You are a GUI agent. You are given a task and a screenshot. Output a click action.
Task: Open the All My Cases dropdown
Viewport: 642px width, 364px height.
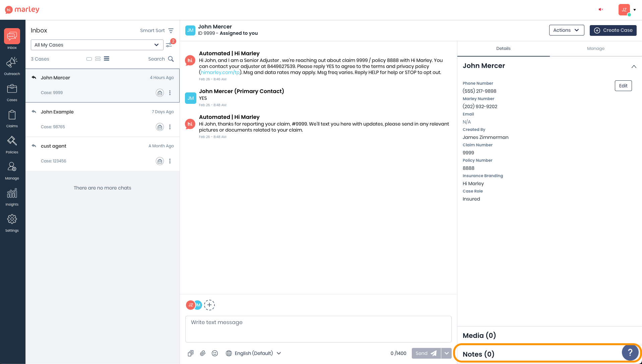(97, 45)
